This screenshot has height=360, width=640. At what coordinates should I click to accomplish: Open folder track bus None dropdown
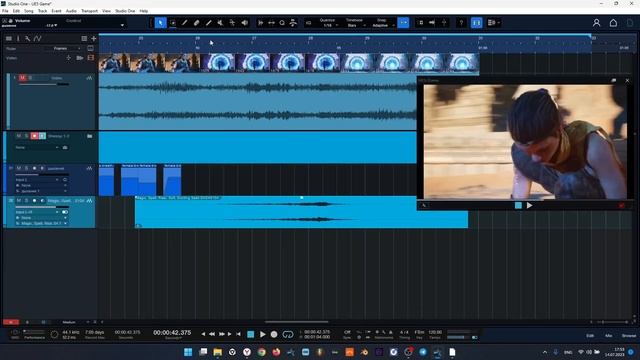[x=37, y=147]
